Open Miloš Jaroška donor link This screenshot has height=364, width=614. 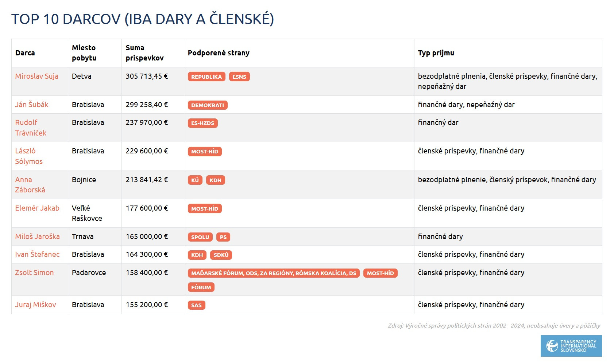tap(37, 236)
